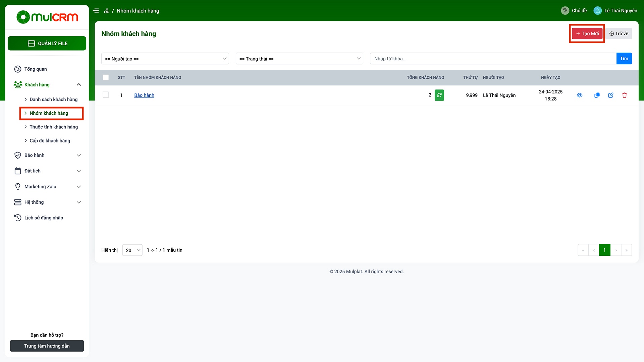644x362 pixels.
Task: Click the Nhập từ khóa search field
Action: pyautogui.click(x=493, y=59)
